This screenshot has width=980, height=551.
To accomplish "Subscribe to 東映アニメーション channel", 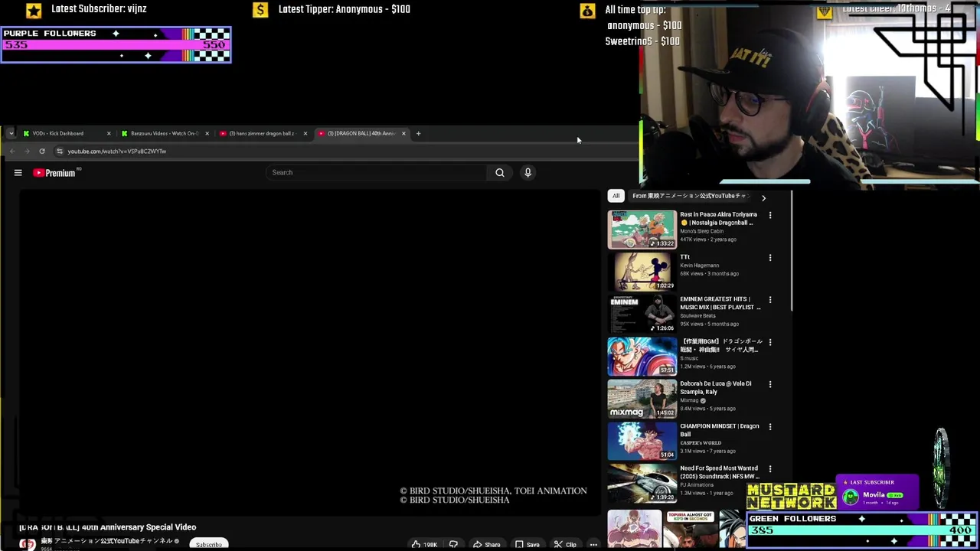I will point(208,544).
